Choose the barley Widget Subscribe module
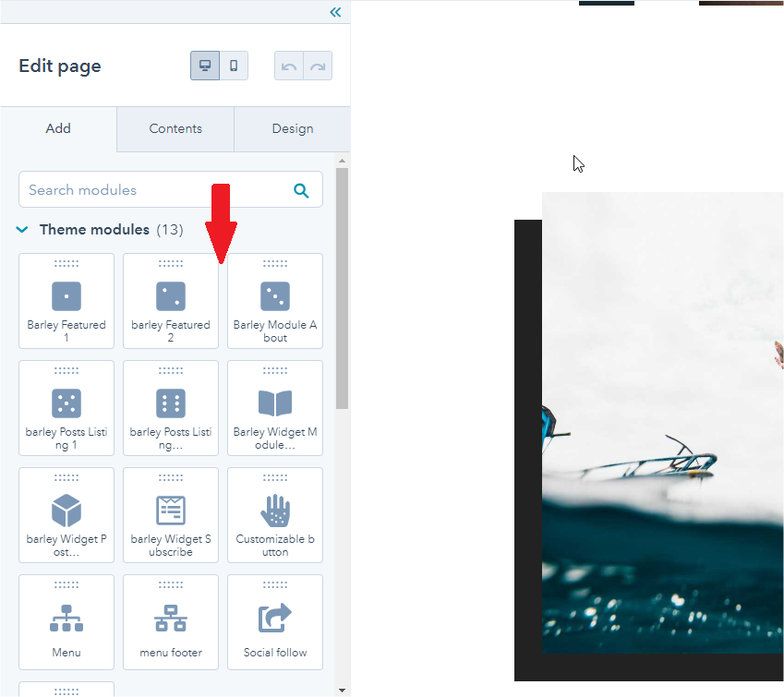The width and height of the screenshot is (784, 697). click(x=171, y=515)
